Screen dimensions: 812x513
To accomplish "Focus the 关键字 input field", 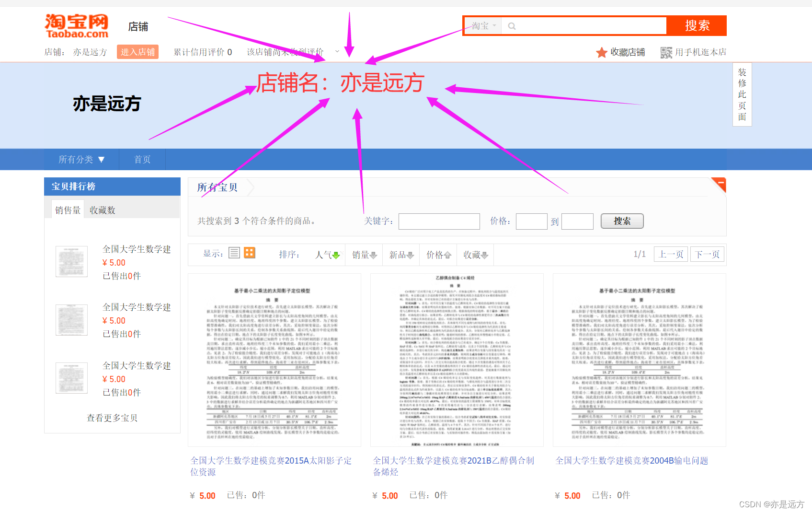I will click(439, 222).
